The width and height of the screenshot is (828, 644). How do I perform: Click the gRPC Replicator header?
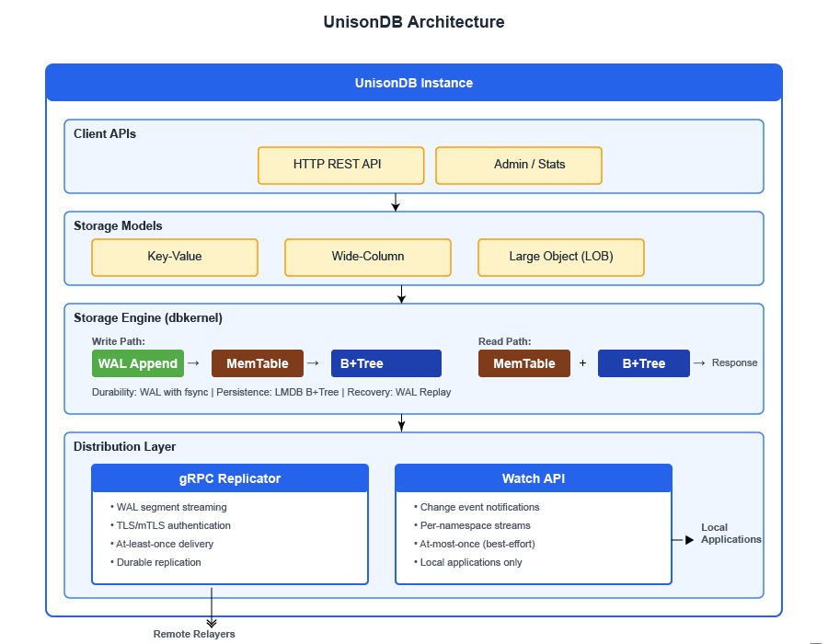pos(229,478)
